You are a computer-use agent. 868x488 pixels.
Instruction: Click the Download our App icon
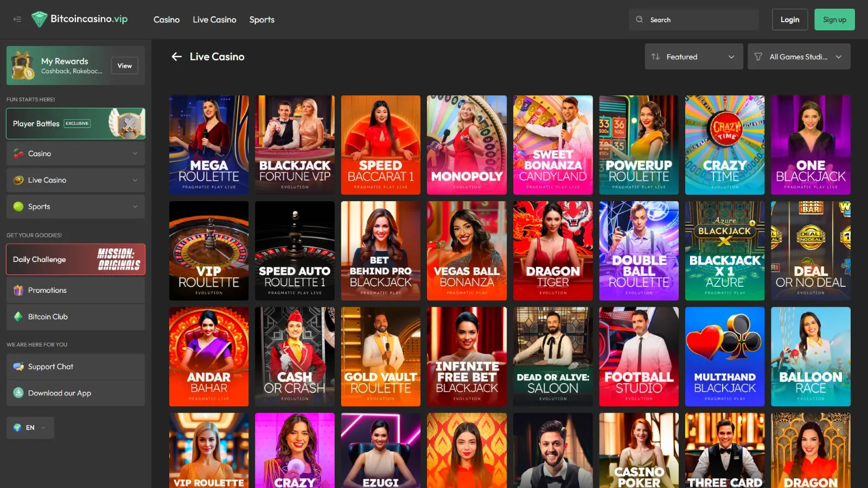pos(18,393)
